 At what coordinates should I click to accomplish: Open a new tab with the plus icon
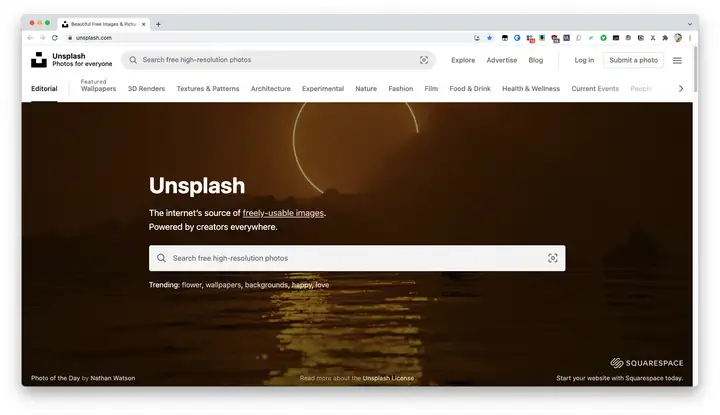[158, 24]
